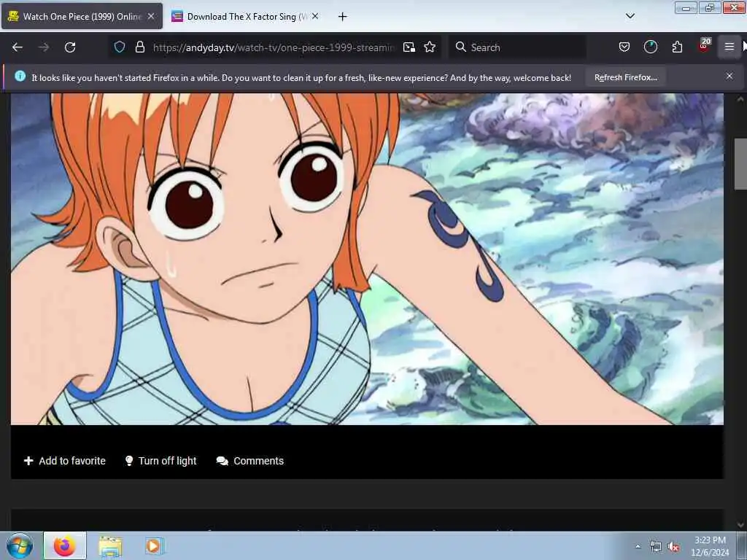The width and height of the screenshot is (747, 560).
Task: Reload the current page
Action: (70, 47)
